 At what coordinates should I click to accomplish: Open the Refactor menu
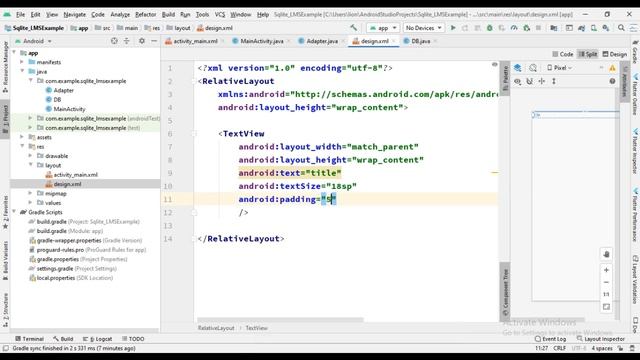click(146, 14)
